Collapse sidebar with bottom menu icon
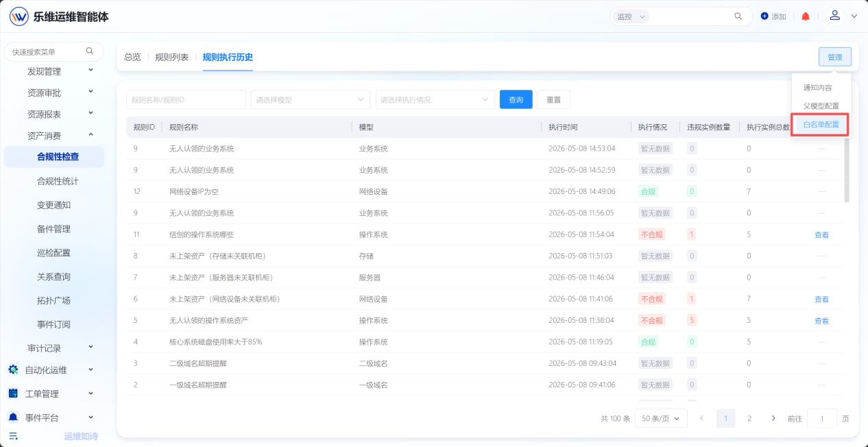 pyautogui.click(x=13, y=436)
